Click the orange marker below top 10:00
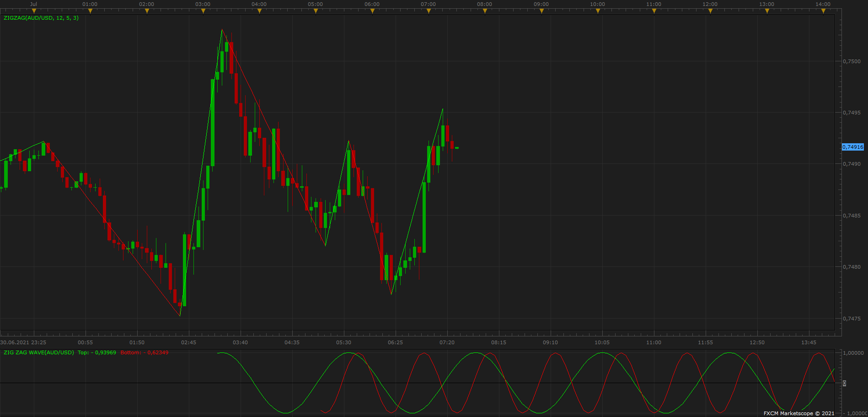The height and width of the screenshot is (417, 868). (598, 11)
